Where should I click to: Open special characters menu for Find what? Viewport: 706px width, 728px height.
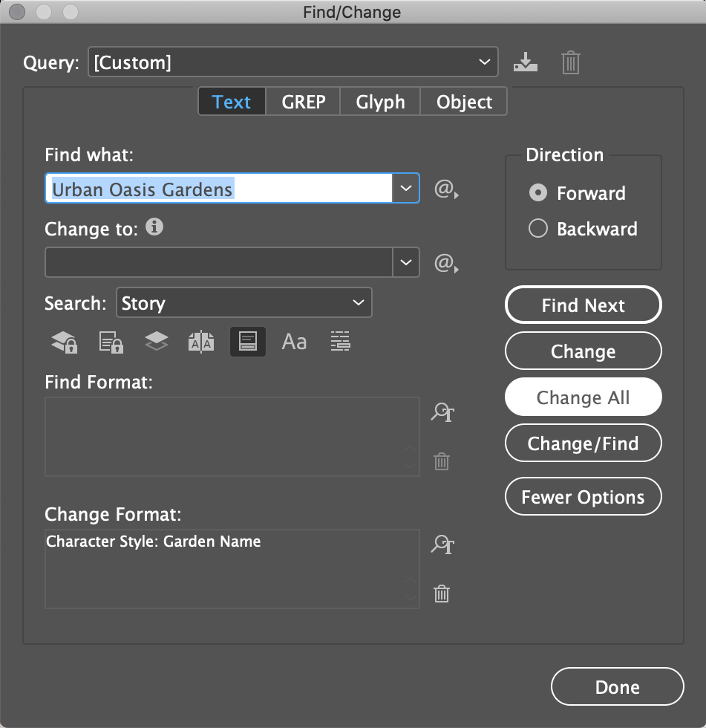pos(446,189)
